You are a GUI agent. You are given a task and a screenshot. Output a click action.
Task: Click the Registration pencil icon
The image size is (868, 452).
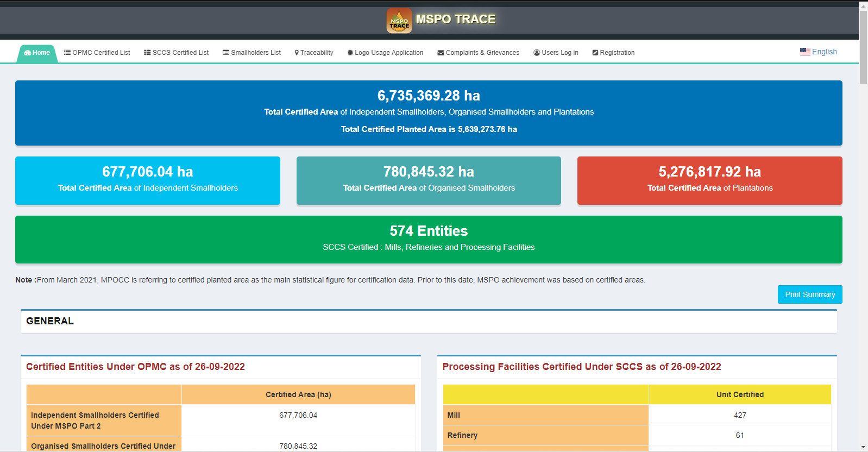595,53
